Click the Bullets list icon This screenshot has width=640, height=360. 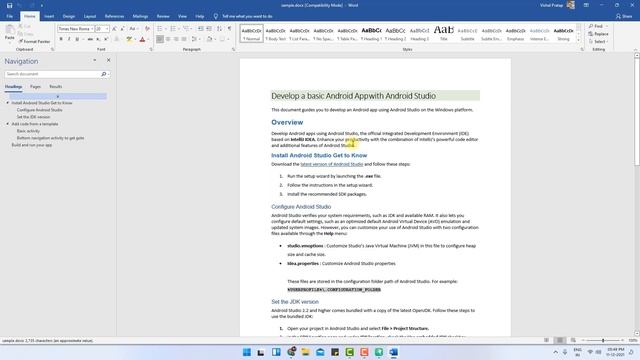tap(160, 29)
